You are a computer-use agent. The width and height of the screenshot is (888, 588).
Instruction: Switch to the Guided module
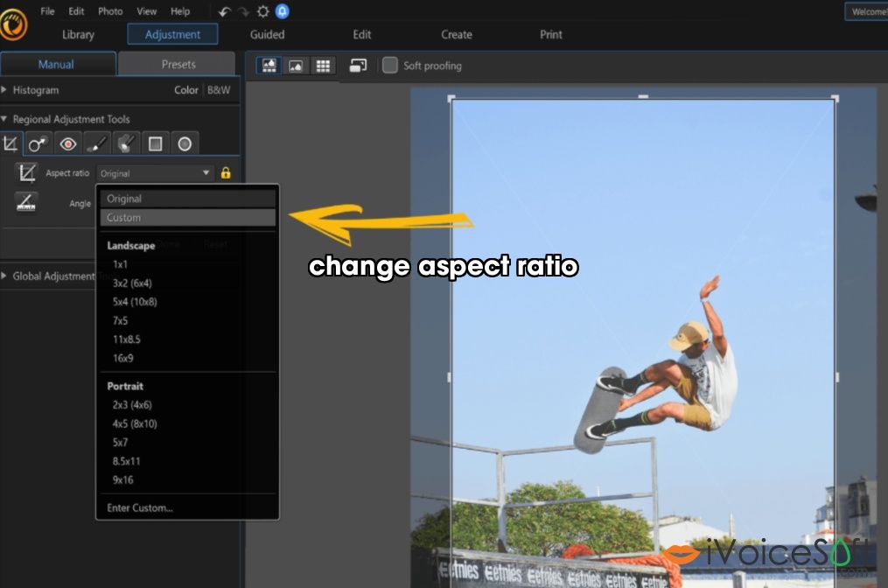[x=268, y=34]
